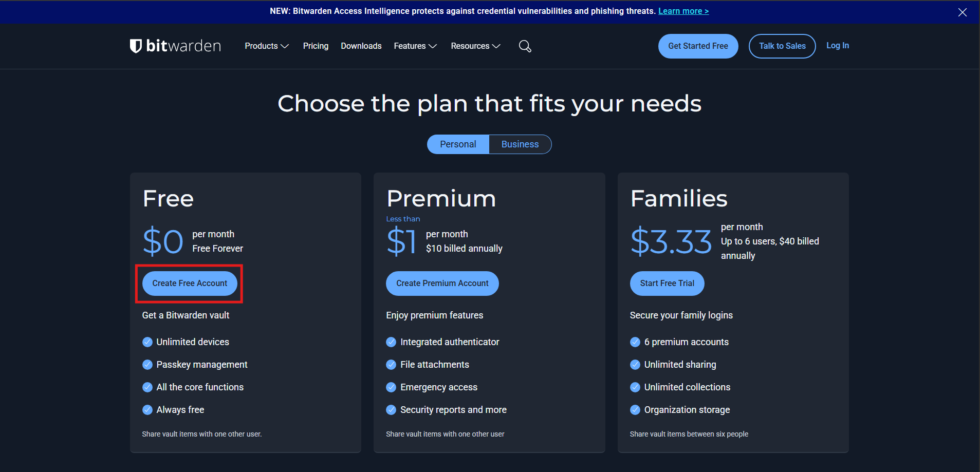The width and height of the screenshot is (980, 472).
Task: Click checkmark icon beside Organization storage
Action: coord(635,410)
